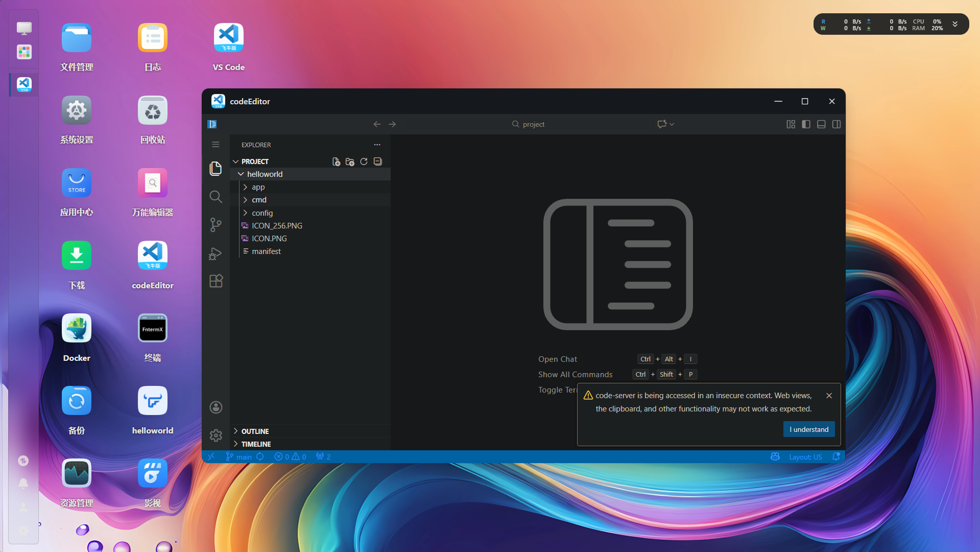This screenshot has height=552, width=980.
Task: Open the Manage gear menu
Action: [216, 435]
